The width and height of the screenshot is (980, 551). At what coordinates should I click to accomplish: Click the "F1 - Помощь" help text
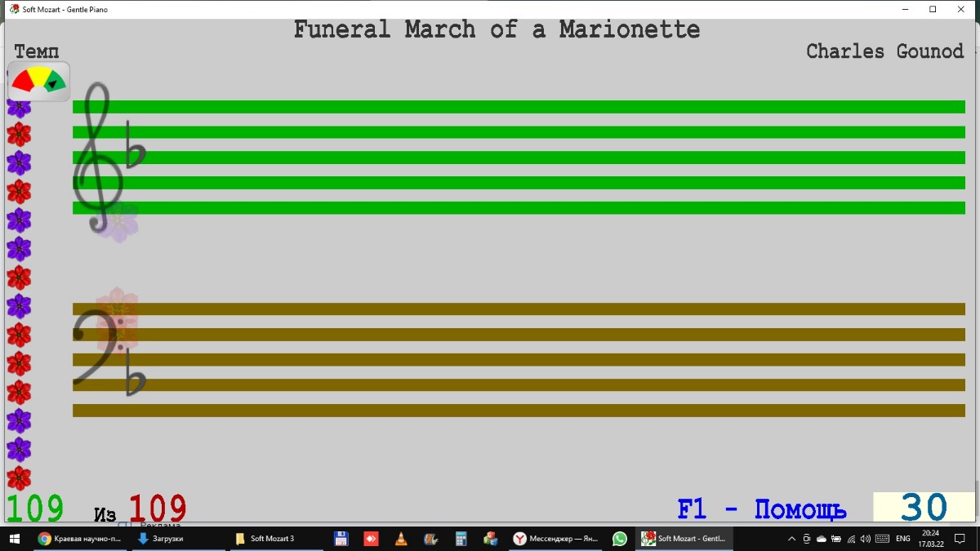tap(761, 509)
